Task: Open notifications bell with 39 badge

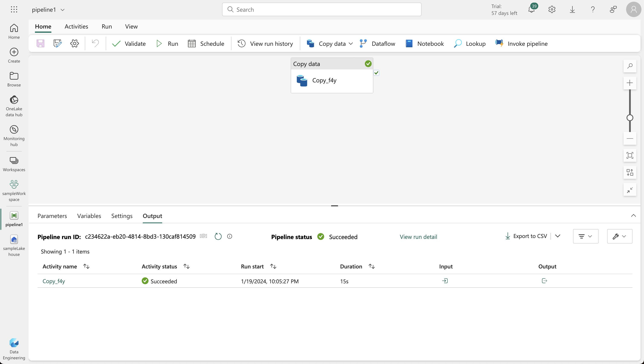Action: click(x=532, y=10)
